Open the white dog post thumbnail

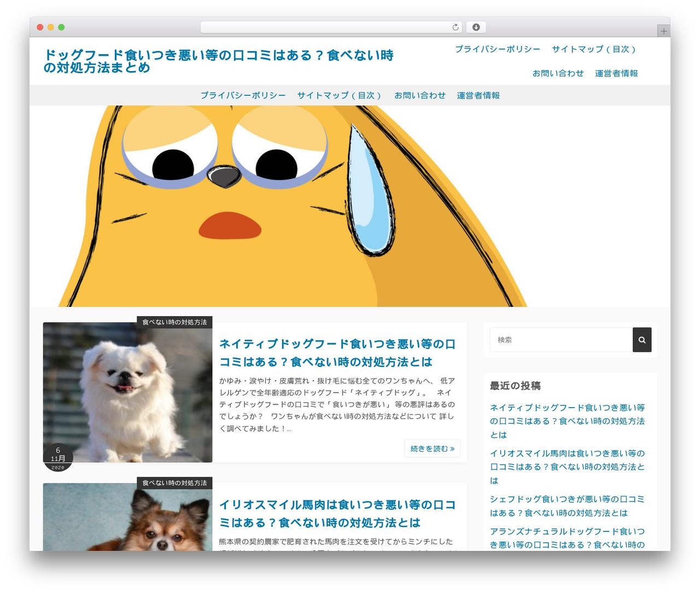(127, 392)
